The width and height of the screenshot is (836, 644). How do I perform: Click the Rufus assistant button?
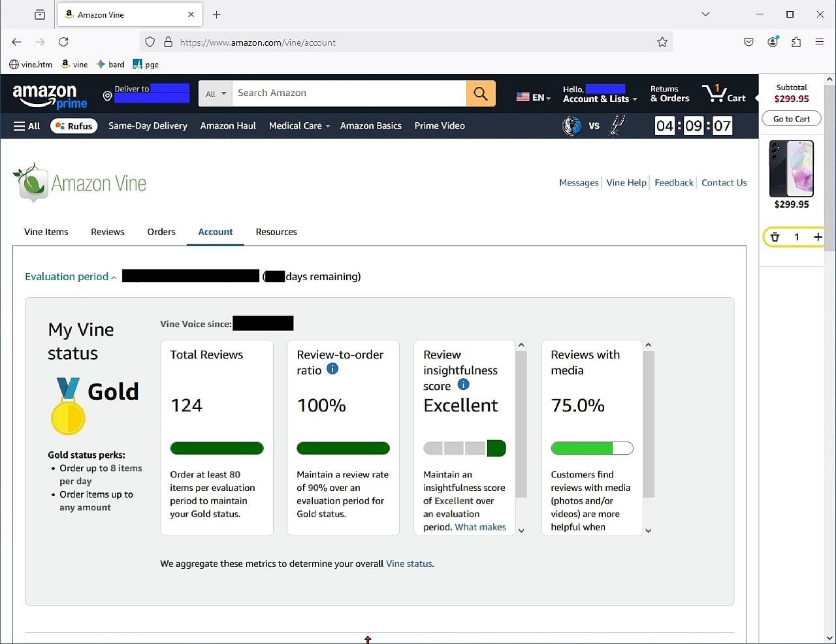[74, 126]
